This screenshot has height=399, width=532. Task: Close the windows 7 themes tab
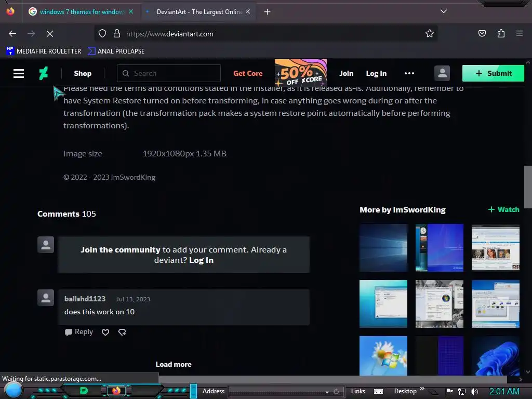click(x=131, y=11)
